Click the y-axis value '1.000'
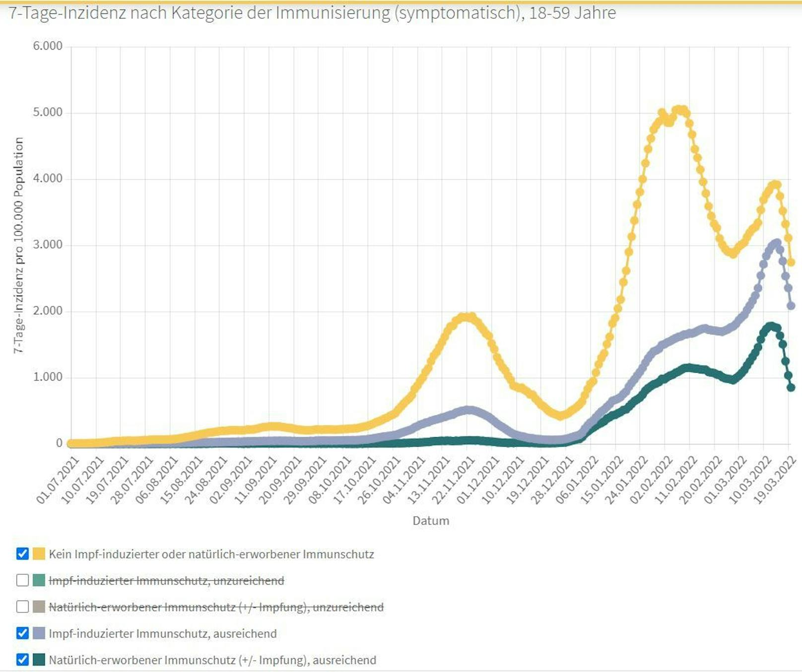This screenshot has height=672, width=802. tap(48, 377)
